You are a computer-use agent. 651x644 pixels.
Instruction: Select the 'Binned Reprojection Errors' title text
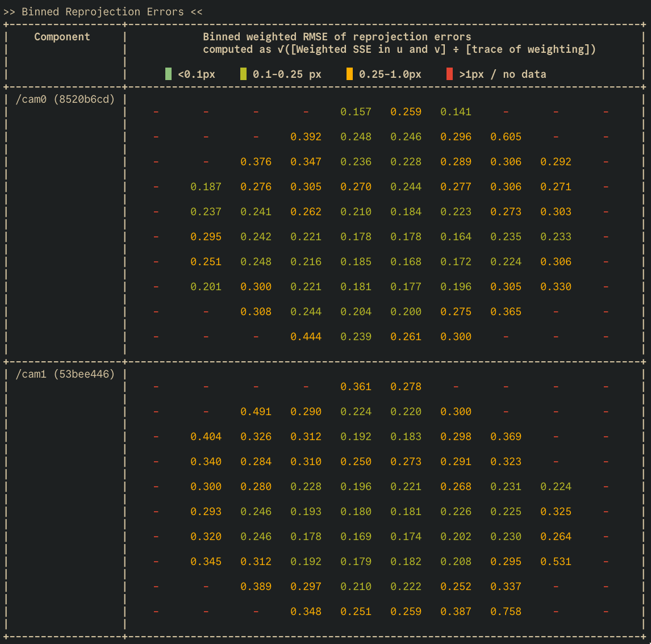click(103, 12)
